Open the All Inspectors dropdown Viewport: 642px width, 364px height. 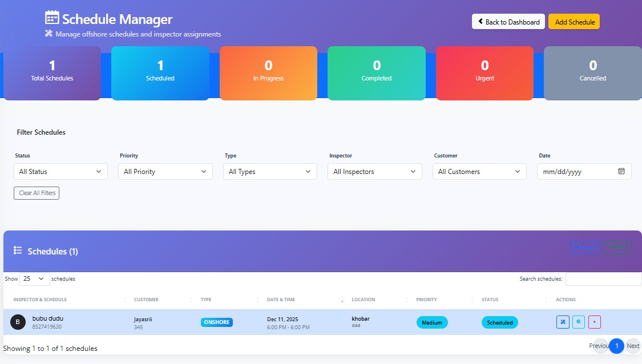tap(374, 171)
